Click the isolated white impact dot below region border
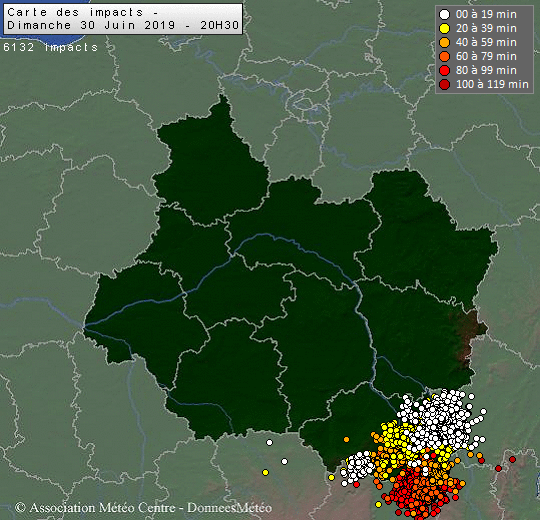This screenshot has width=540, height=520. [x=269, y=443]
